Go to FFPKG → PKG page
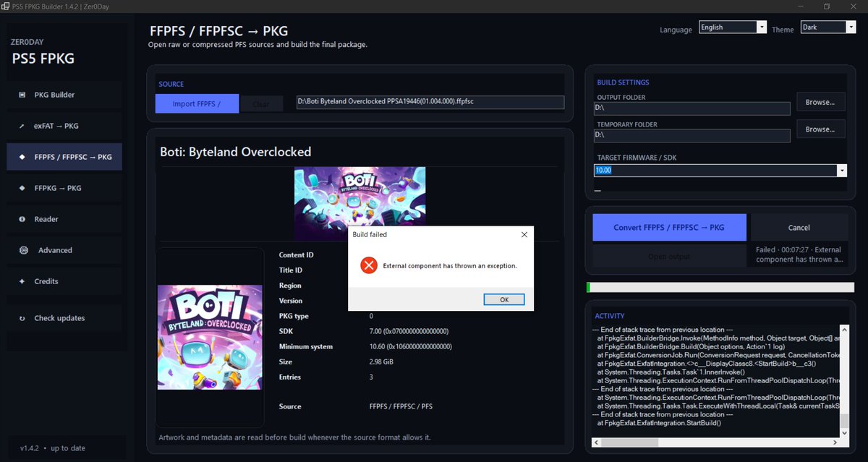This screenshot has height=462, width=868. (x=64, y=188)
